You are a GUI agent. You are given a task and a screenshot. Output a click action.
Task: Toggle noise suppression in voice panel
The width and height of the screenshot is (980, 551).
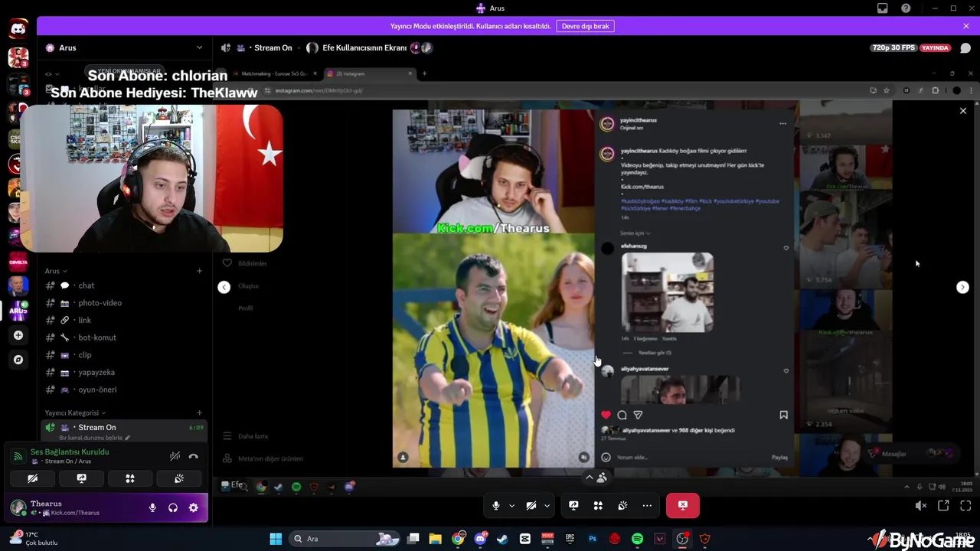[175, 456]
